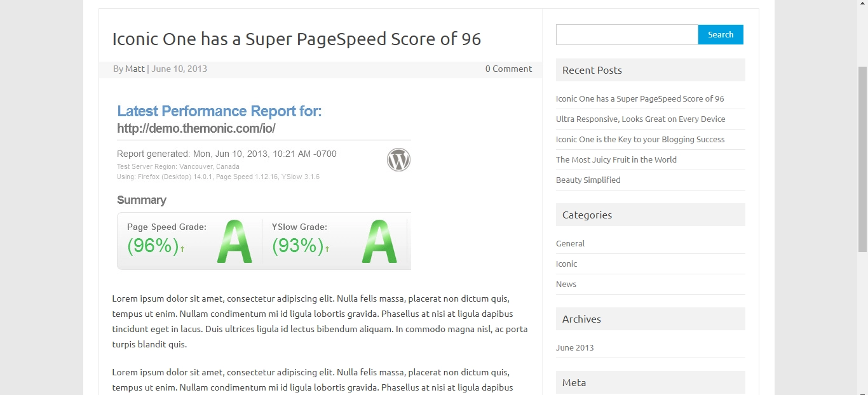Open the 0 Comment link
This screenshot has width=868, height=395.
508,69
